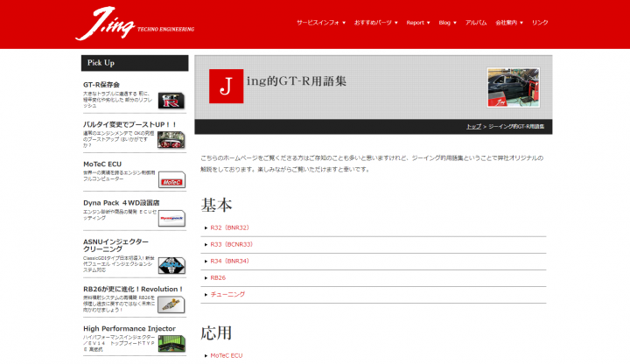Image resolution: width=630 pixels, height=364 pixels.
Task: Go to トップ via breadcrumb link
Action: 473,127
